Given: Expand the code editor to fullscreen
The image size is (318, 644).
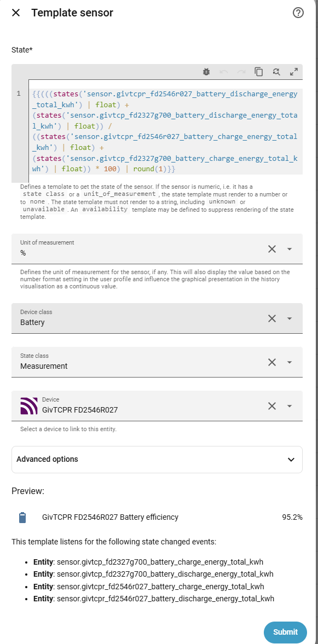Looking at the screenshot, I should (294, 72).
